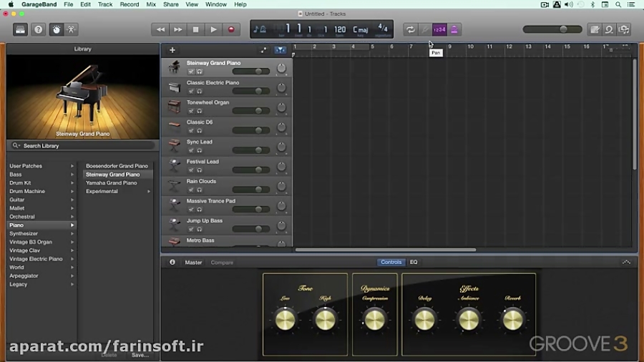Click the Fast Forward transport button

coord(178,29)
